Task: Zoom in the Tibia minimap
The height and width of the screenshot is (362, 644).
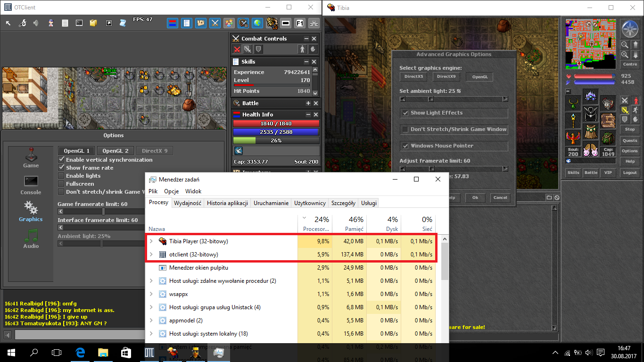Action: click(x=625, y=54)
